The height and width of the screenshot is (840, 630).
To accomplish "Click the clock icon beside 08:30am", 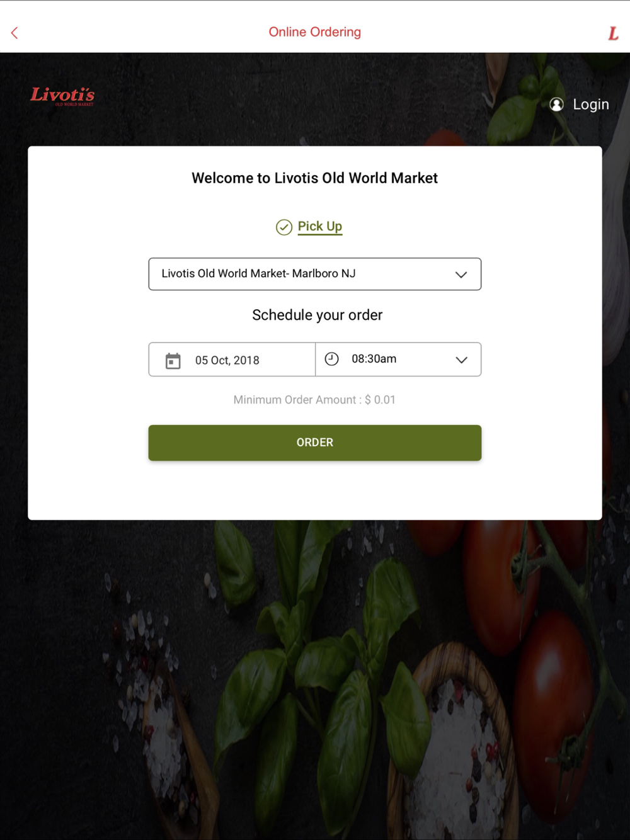I will tap(332, 359).
